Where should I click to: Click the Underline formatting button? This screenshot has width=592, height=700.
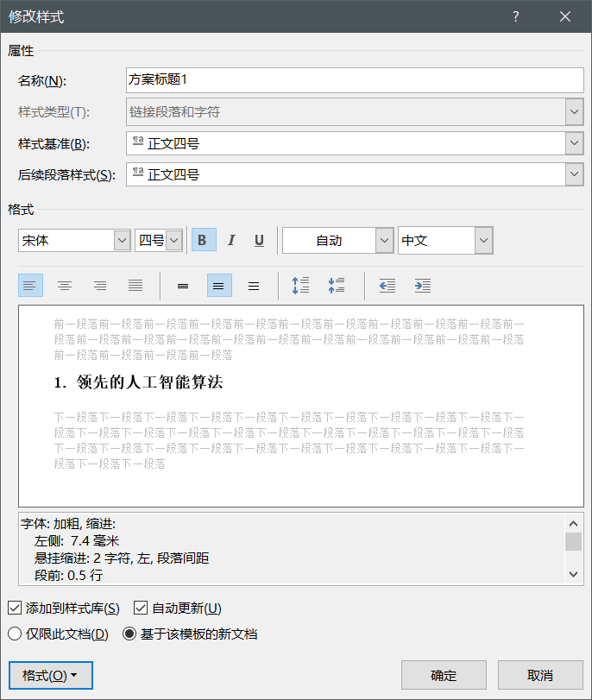click(x=259, y=241)
